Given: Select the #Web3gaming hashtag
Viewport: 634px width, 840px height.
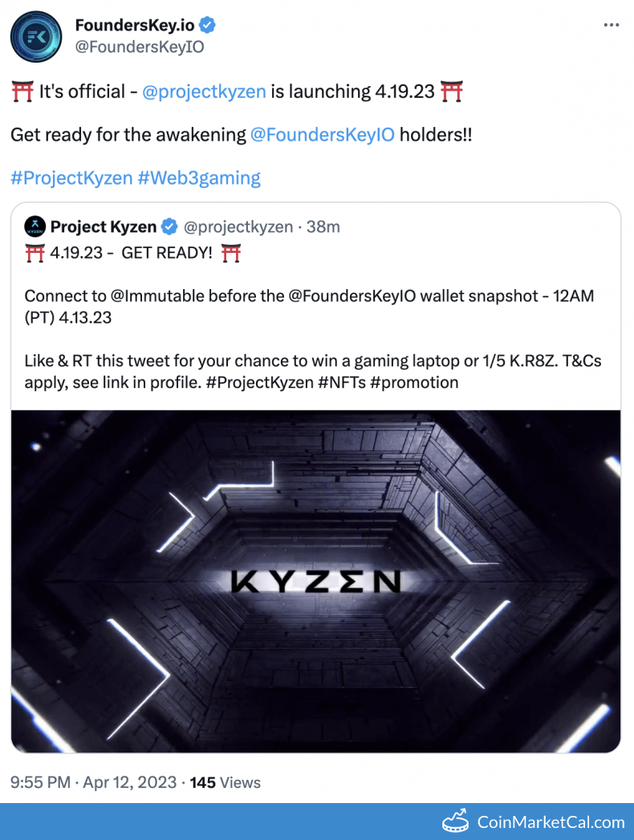Looking at the screenshot, I should [x=199, y=177].
